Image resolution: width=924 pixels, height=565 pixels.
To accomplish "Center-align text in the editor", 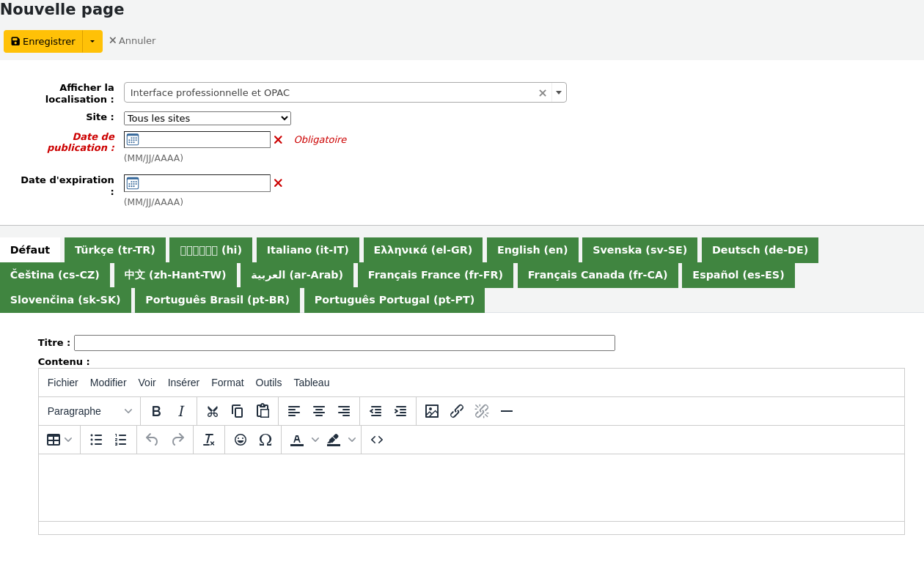I will [319, 411].
